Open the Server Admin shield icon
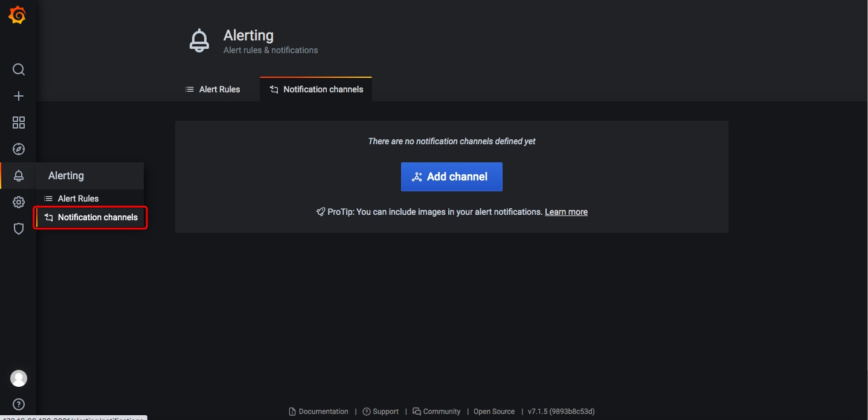This screenshot has height=420, width=868. tap(19, 229)
